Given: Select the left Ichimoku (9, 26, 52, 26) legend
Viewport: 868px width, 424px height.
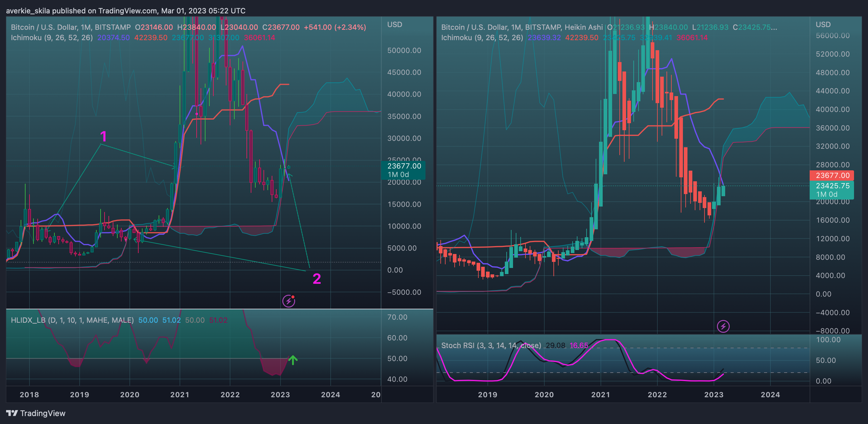Looking at the screenshot, I should (x=52, y=37).
